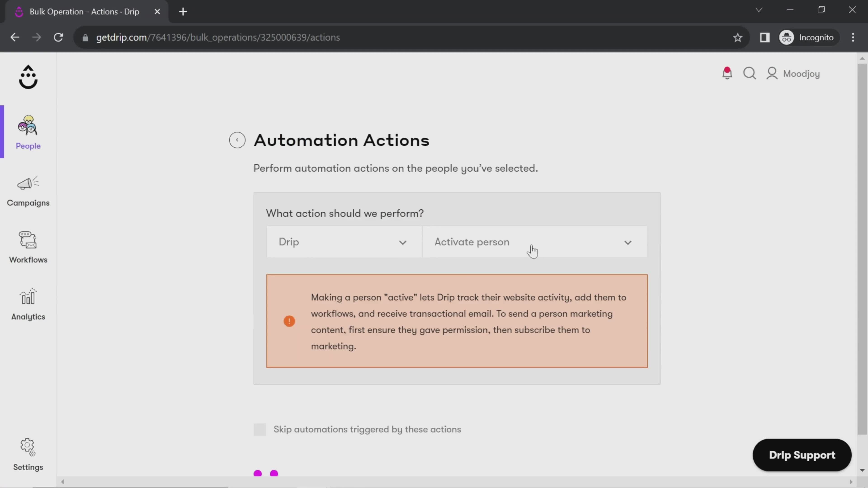The height and width of the screenshot is (488, 868).
Task: Click the notifications bell icon
Action: [x=727, y=73]
